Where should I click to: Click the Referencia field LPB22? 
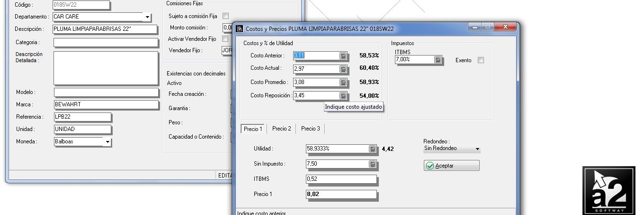click(x=82, y=117)
